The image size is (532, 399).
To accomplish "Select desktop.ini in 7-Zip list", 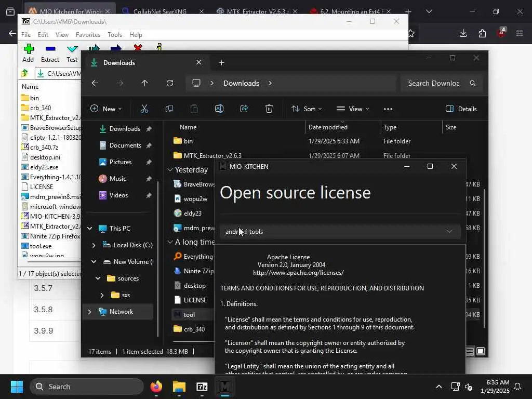I will pyautogui.click(x=45, y=157).
